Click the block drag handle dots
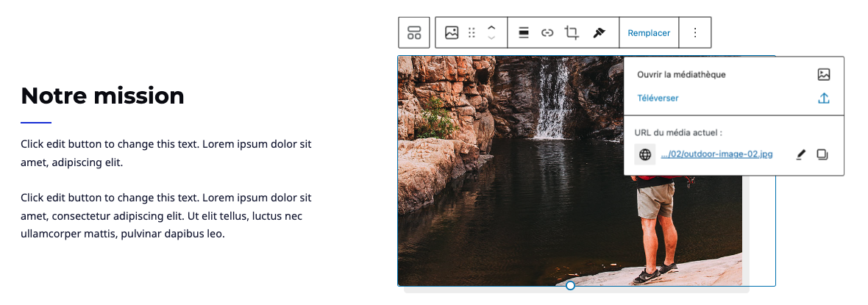The image size is (868, 305). pyautogui.click(x=472, y=33)
